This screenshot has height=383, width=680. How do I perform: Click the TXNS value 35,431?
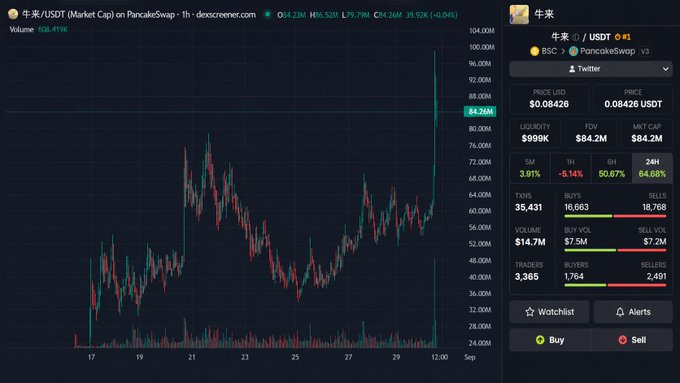(528, 208)
